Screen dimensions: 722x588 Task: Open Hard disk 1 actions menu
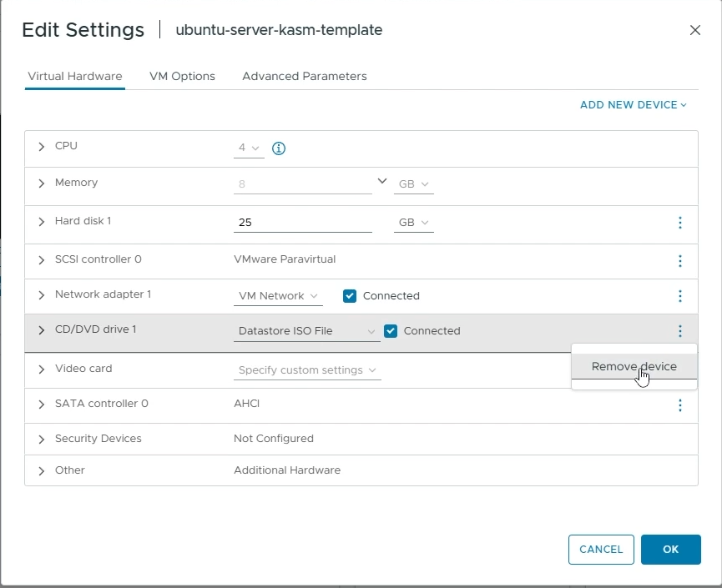tap(679, 224)
